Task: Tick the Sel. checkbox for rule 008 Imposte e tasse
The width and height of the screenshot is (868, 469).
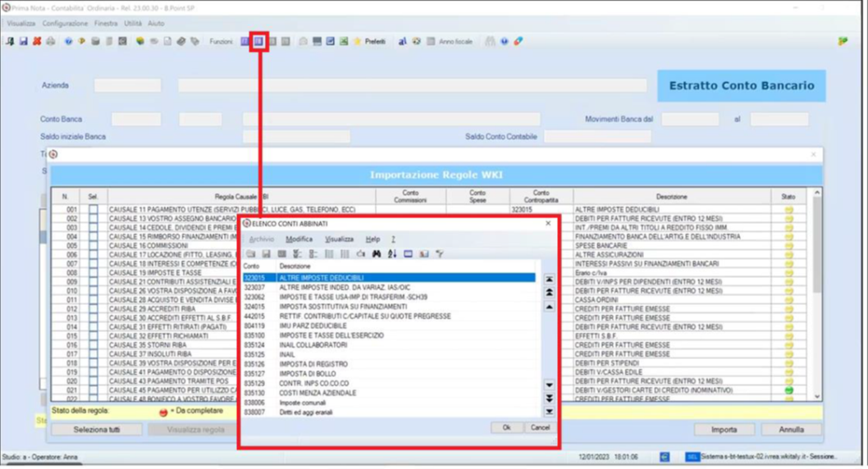Action: tap(93, 273)
